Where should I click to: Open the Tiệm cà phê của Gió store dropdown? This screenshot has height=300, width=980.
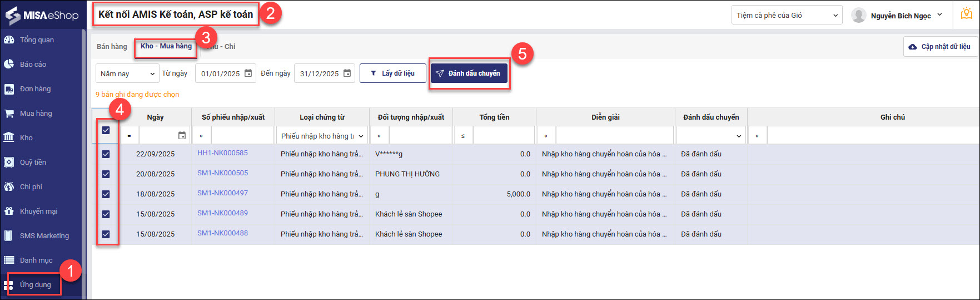pos(787,16)
